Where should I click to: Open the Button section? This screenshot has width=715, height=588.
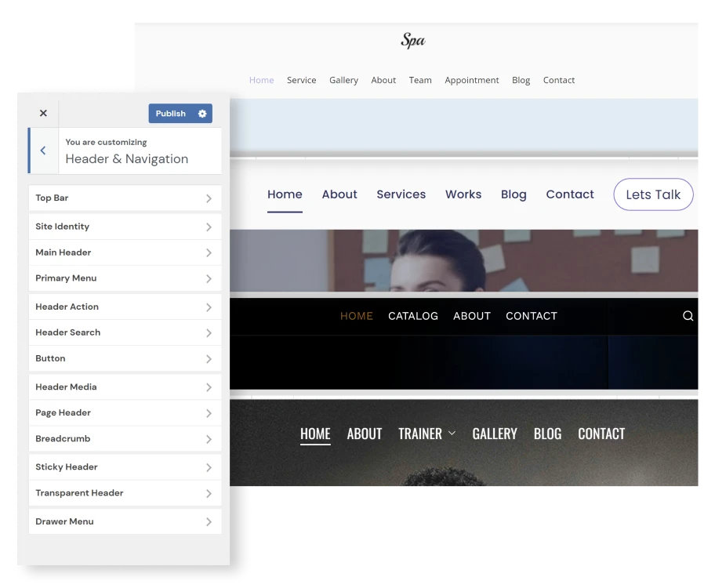point(125,358)
